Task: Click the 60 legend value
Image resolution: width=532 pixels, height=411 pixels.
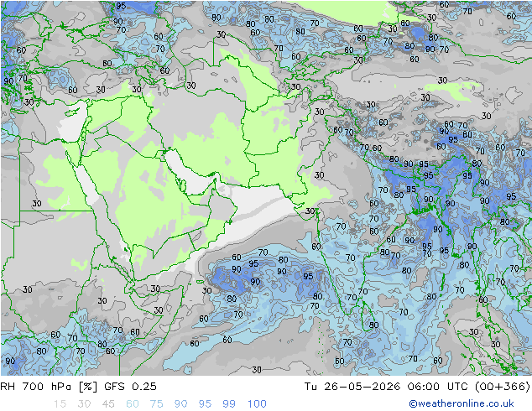Action: [x=133, y=404]
